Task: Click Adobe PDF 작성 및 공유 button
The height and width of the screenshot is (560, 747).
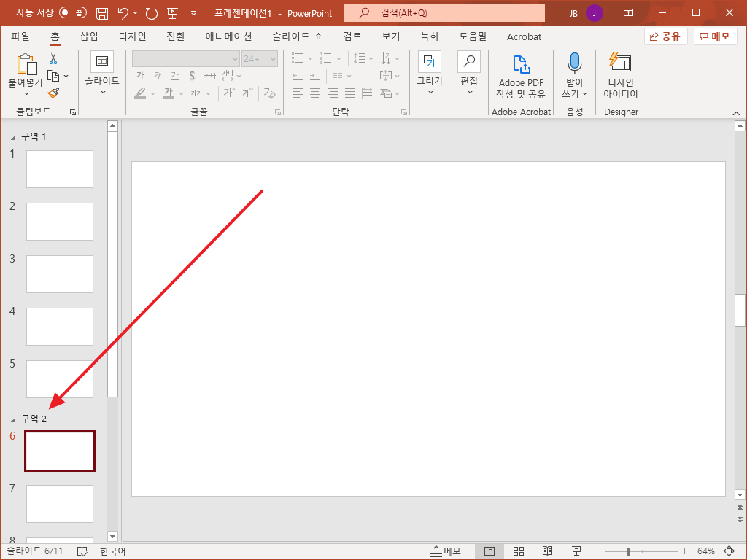Action: [521, 76]
